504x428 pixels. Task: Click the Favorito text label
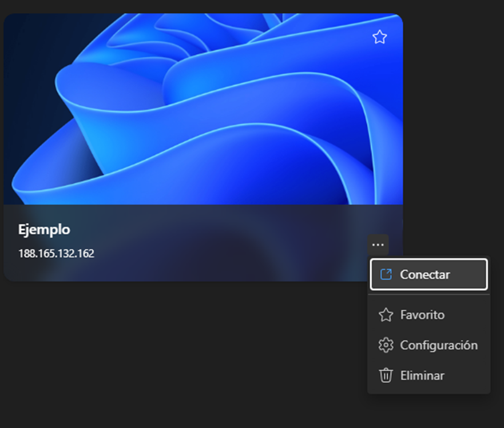pos(422,315)
